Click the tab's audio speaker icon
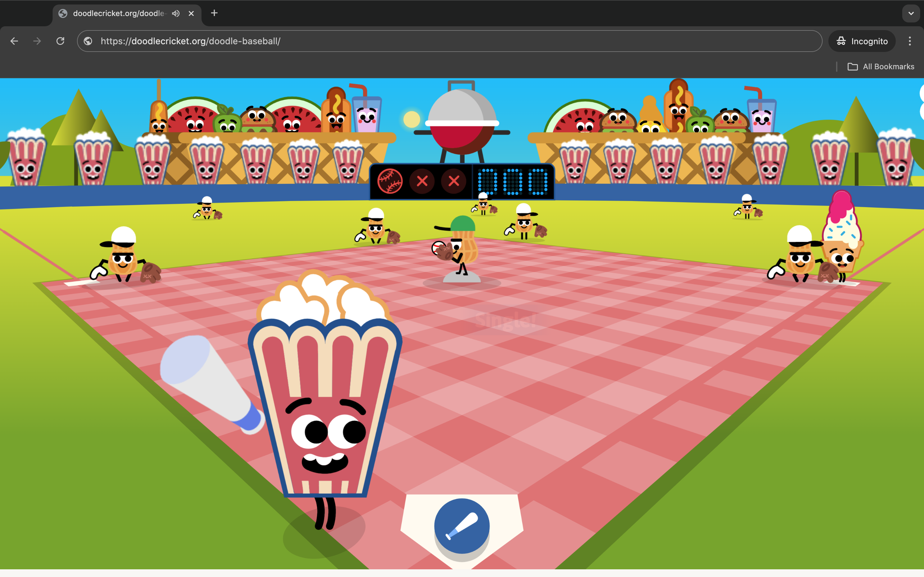924x577 pixels. [175, 13]
